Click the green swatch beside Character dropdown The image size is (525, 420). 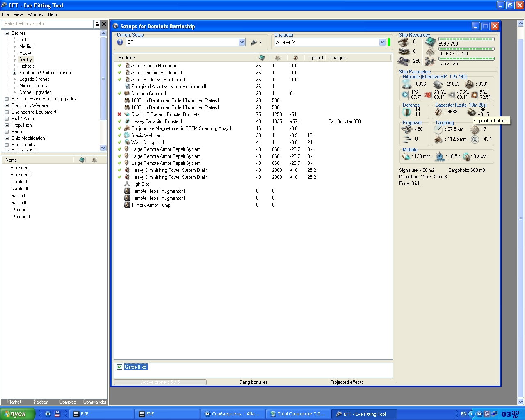click(x=389, y=42)
